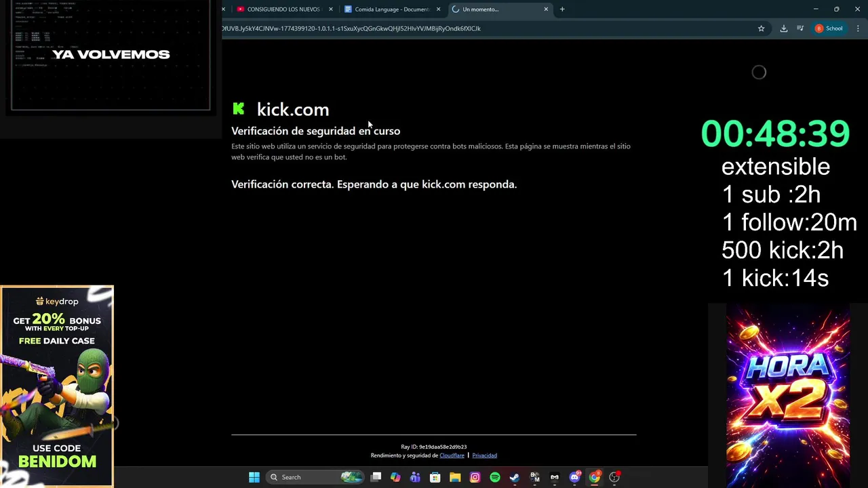Open a new tab with the plus button
This screenshot has width=868, height=488.
click(x=562, y=9)
